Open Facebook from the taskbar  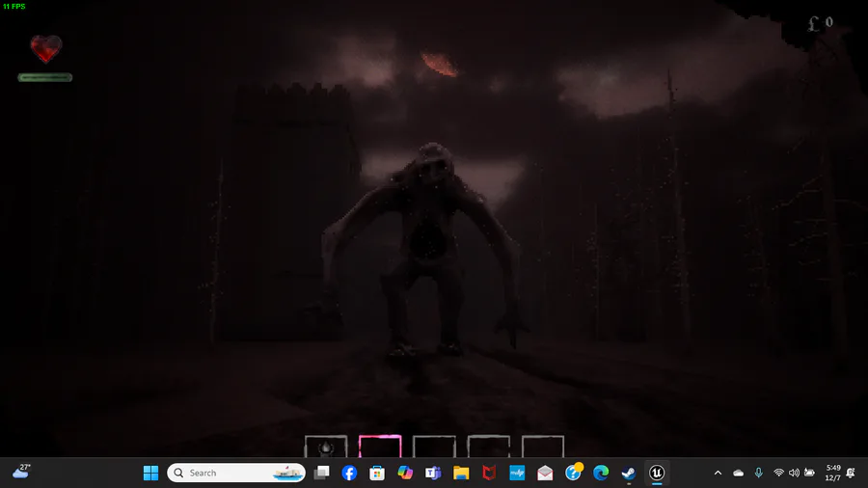pyautogui.click(x=349, y=474)
